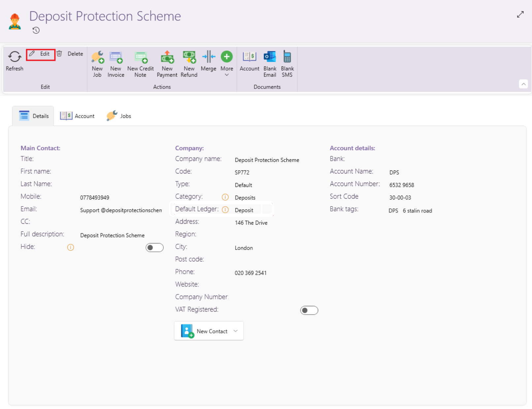Toggle the Hide switch
This screenshot has width=532, height=409.
click(154, 247)
